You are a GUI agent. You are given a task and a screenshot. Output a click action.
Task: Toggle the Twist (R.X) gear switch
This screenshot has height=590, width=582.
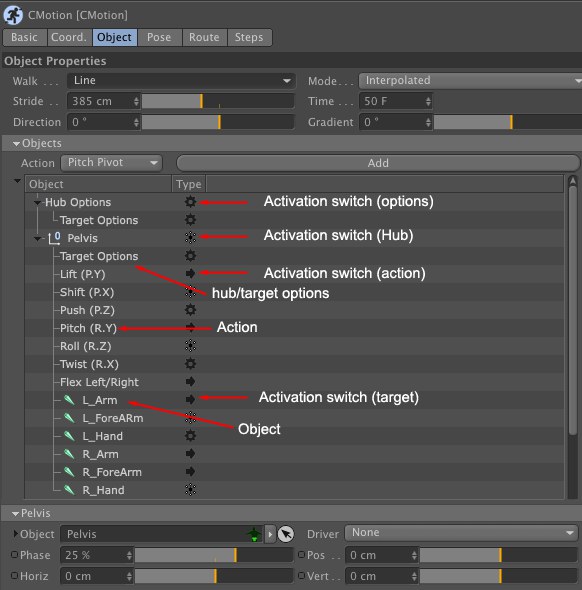click(x=190, y=364)
